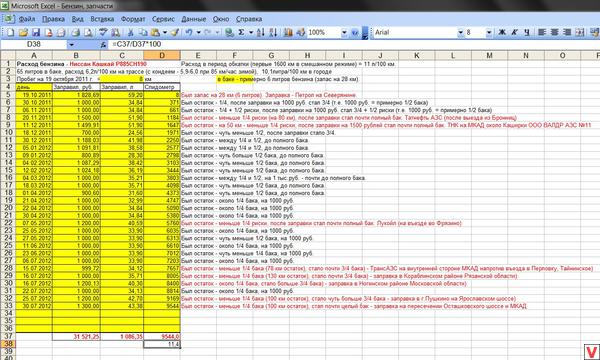
Task: Align cell text to the left
Action: tap(542, 33)
